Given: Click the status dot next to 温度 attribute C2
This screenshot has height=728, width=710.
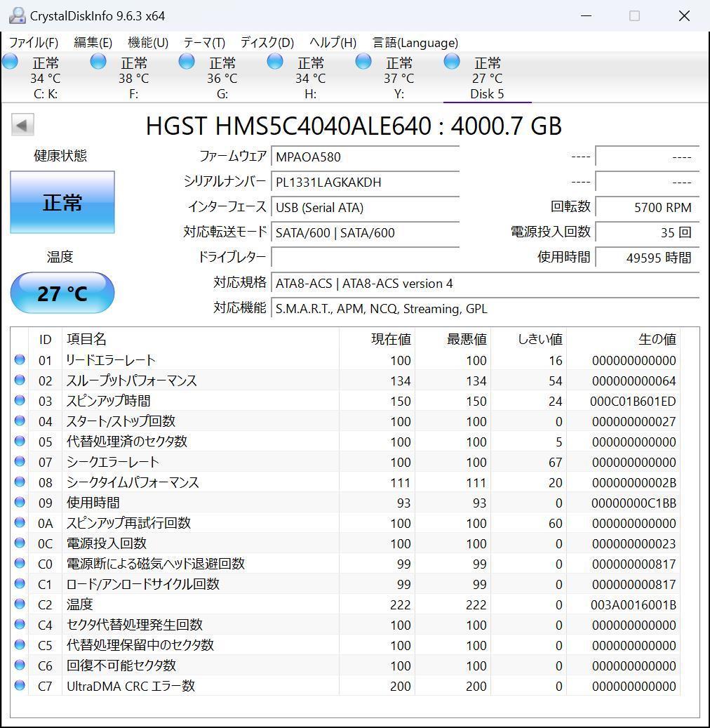Looking at the screenshot, I should [20, 604].
